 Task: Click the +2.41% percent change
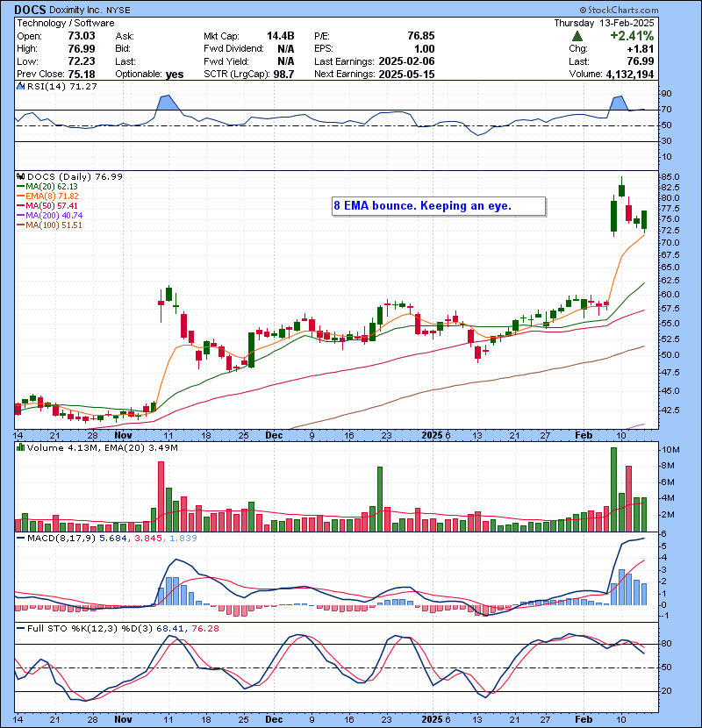coord(632,36)
